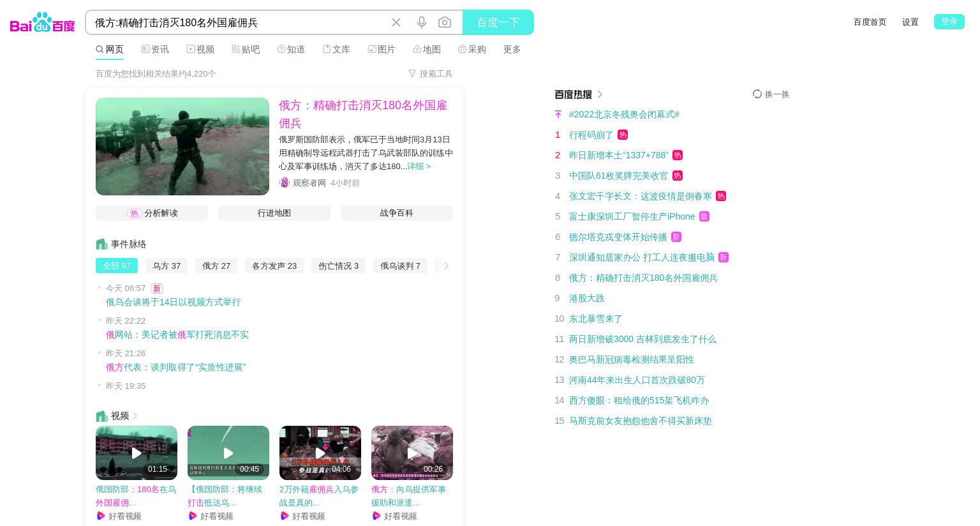Click the 事件脉络 section icon
Viewport: 980px width, 526px height.
point(101,244)
